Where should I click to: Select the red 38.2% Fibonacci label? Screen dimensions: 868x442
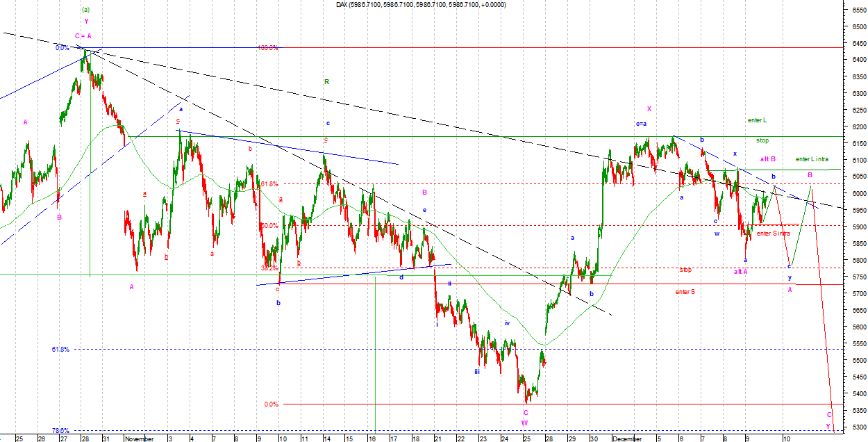pyautogui.click(x=269, y=268)
